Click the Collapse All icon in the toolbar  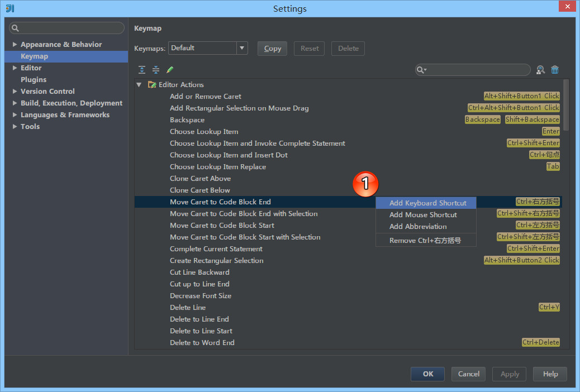pyautogui.click(x=156, y=69)
